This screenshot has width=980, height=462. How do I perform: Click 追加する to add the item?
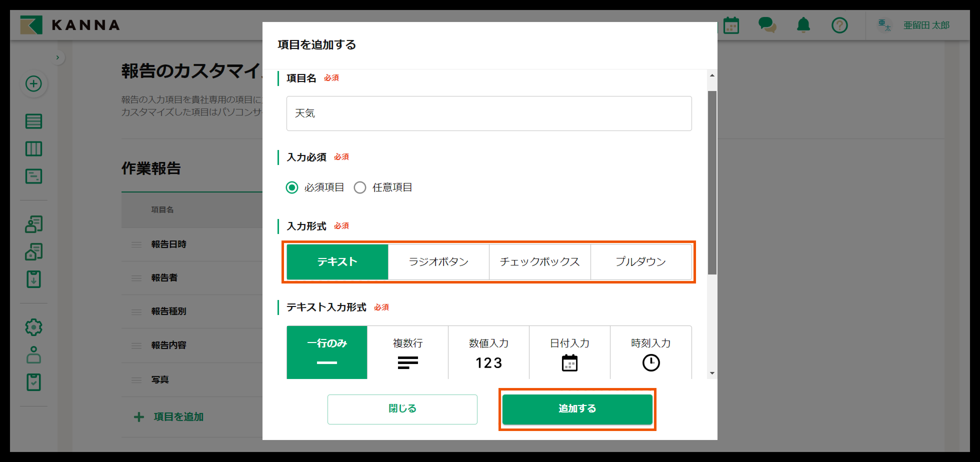point(577,409)
